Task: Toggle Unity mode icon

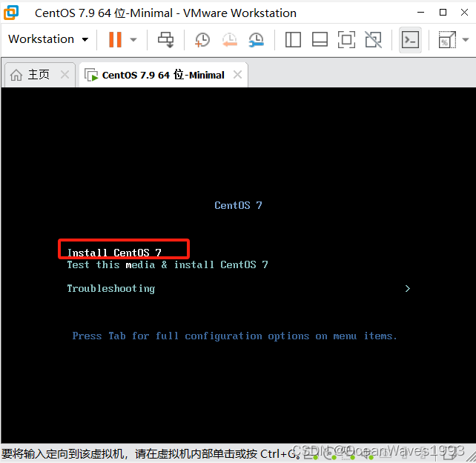Action: [x=373, y=40]
